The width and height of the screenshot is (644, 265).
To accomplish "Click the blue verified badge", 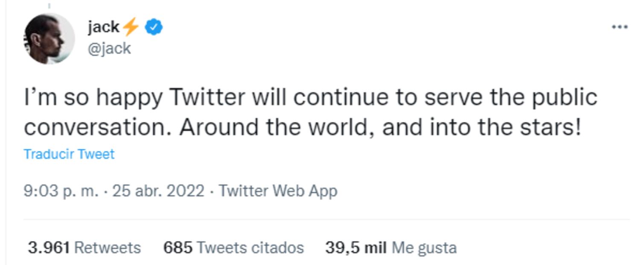I will point(154,27).
